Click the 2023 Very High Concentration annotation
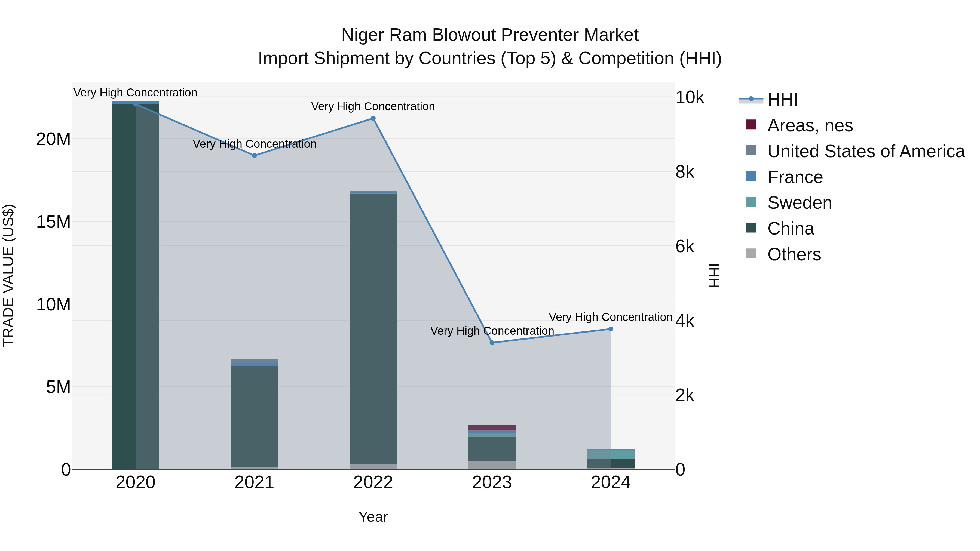 tap(492, 331)
